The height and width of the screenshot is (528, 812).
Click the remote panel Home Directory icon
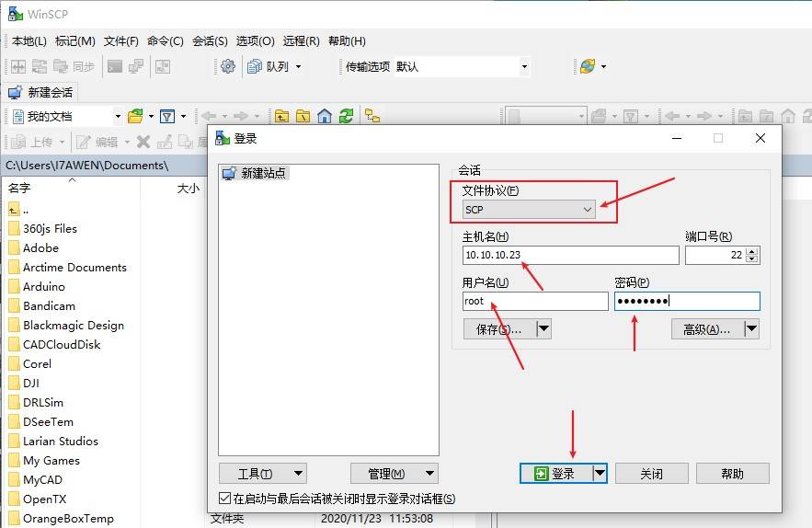pyautogui.click(x=788, y=116)
